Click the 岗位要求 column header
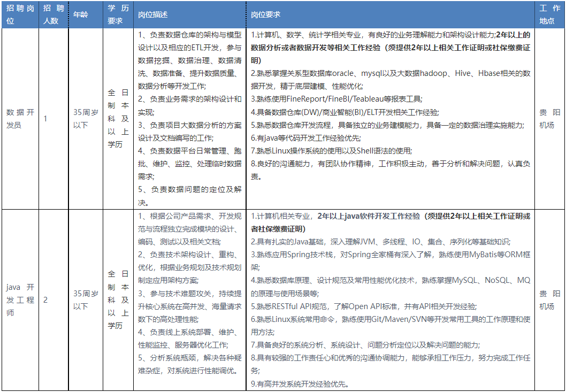Screen dimensions: 566x392 pos(266,15)
